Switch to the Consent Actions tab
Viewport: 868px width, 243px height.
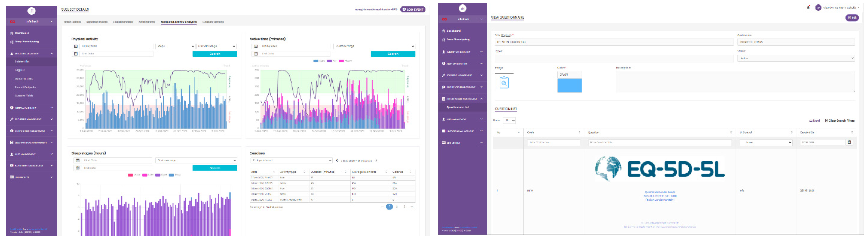tap(213, 22)
